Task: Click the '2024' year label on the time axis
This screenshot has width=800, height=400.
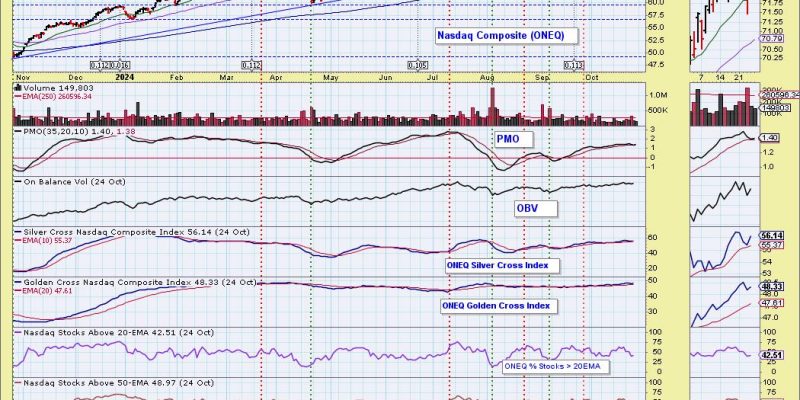Action: pos(124,77)
